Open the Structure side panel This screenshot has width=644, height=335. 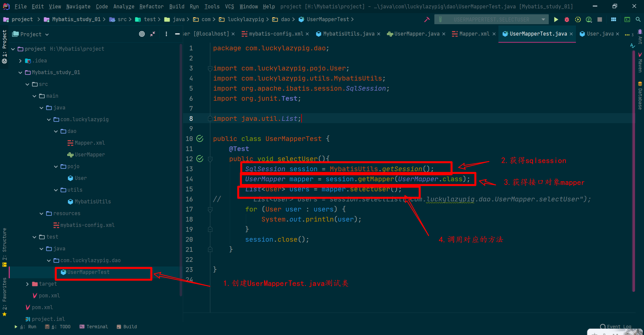[4, 247]
